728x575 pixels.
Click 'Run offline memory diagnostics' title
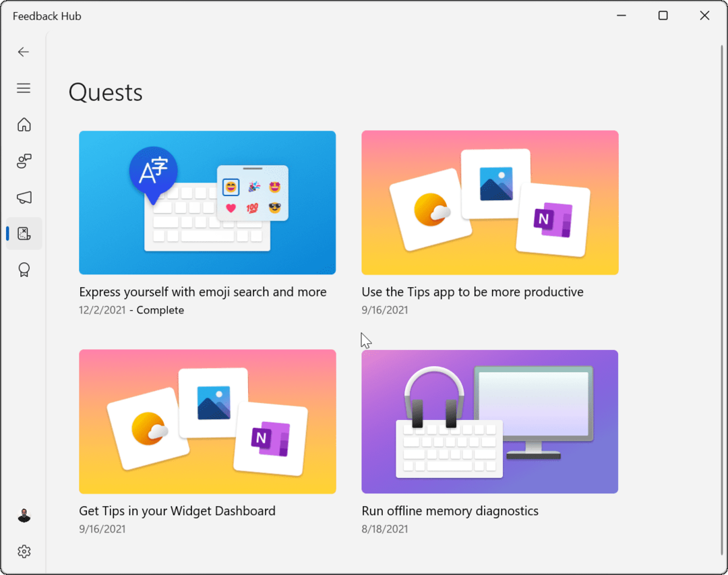pos(450,511)
